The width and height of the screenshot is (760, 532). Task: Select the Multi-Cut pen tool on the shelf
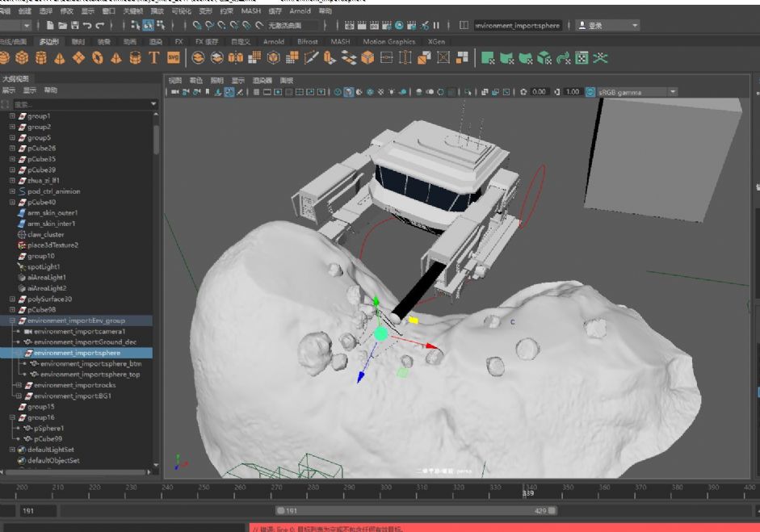coord(311,58)
